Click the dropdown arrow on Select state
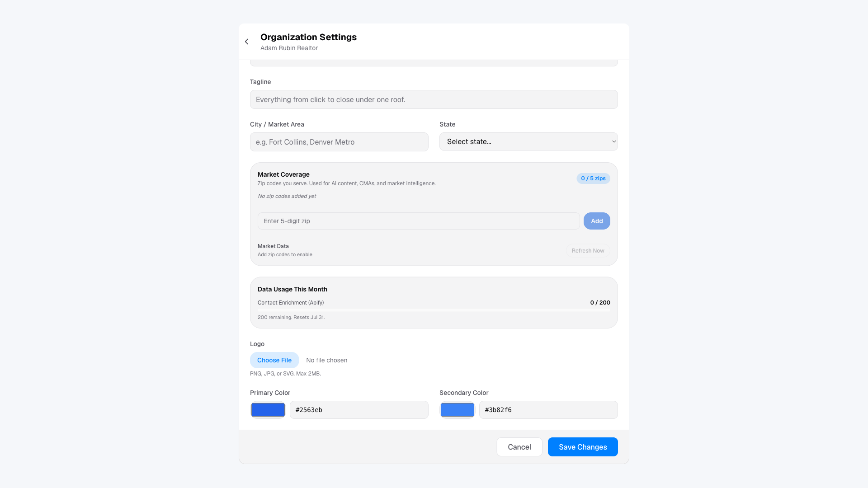868x488 pixels. click(x=614, y=141)
